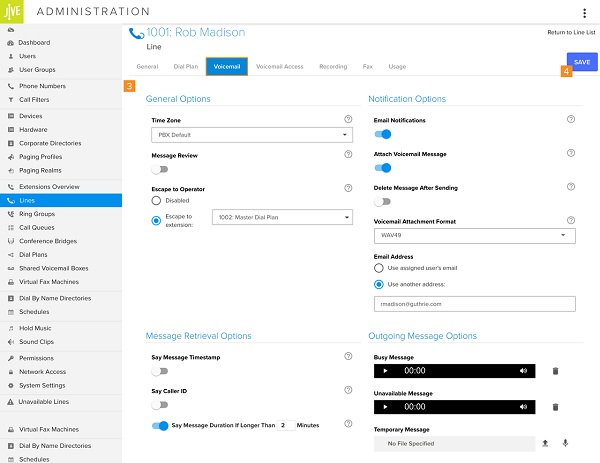Show help for Voicemail Attachment Format
Screen dimensions: 600x463
(x=571, y=221)
